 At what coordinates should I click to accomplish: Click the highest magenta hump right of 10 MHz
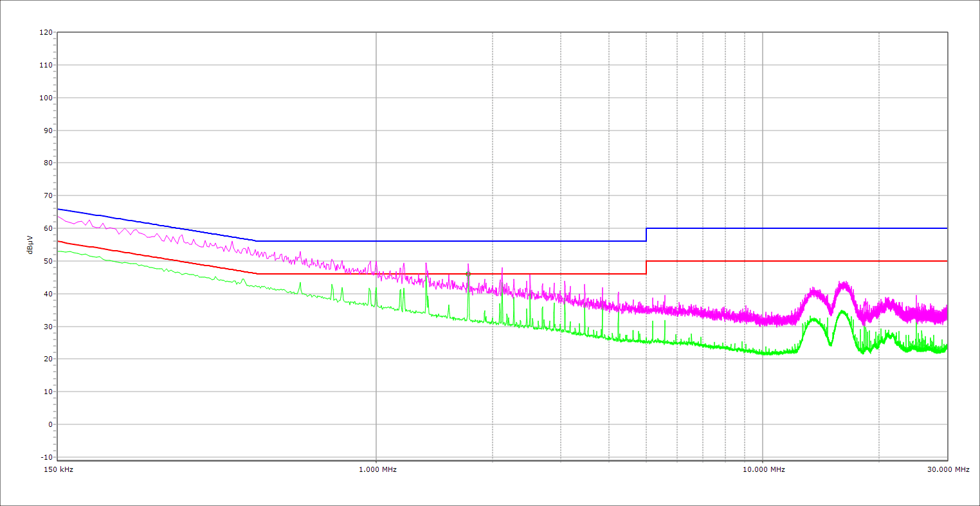pyautogui.click(x=843, y=284)
